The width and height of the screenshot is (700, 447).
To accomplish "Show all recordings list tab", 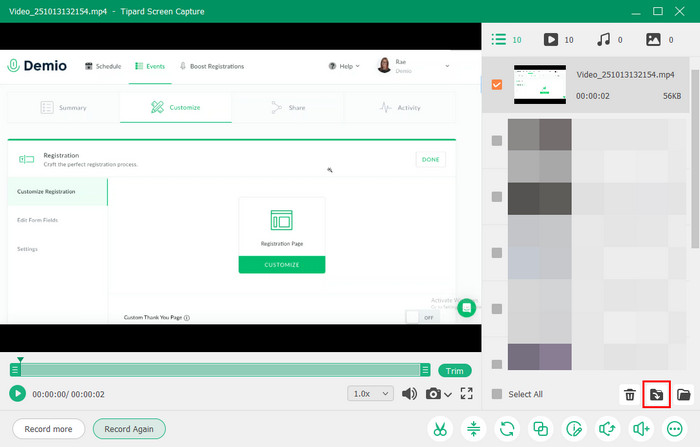I will click(507, 39).
